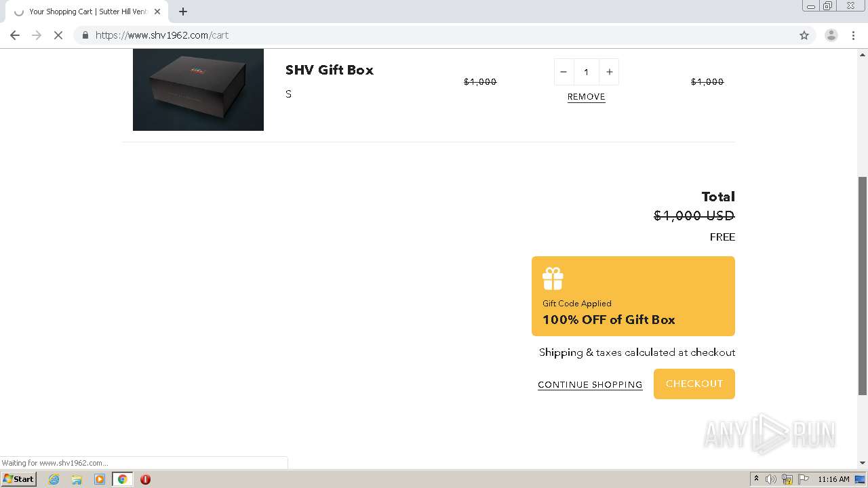Bookmark this page with the star icon
The height and width of the screenshot is (488, 868).
tap(804, 35)
